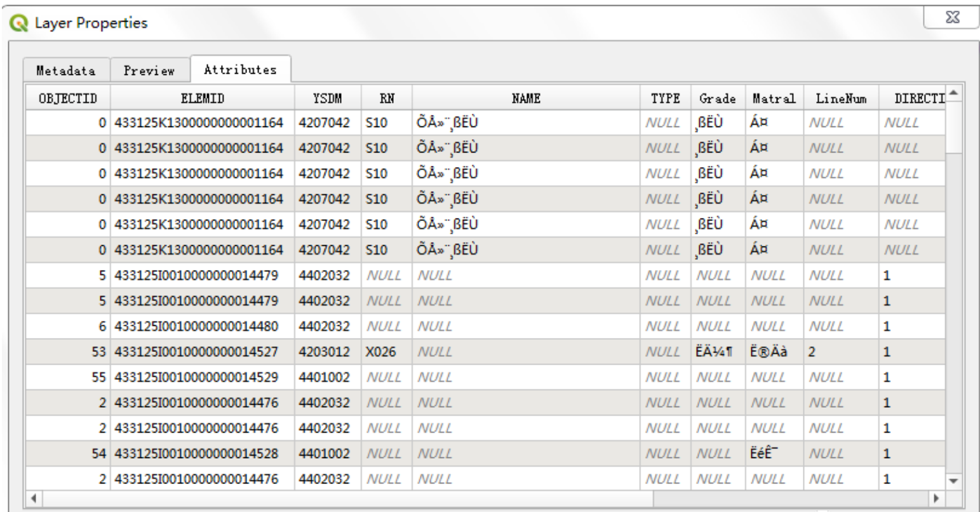Select the cell with YSDM value 4203012
Screen dimensions: 980x512
coord(328,352)
